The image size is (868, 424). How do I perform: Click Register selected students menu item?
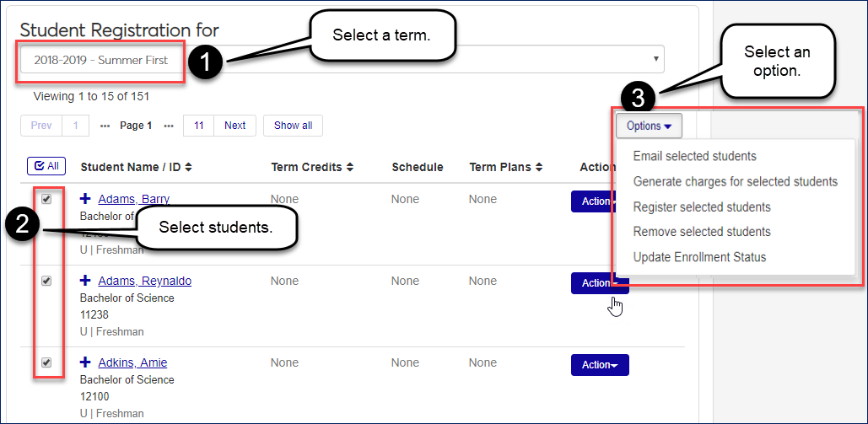702,207
